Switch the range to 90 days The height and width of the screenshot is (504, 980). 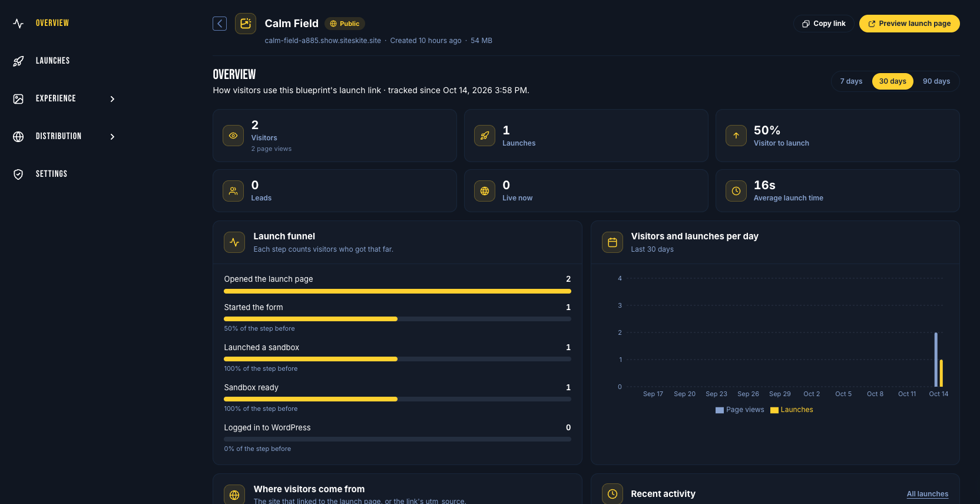tap(936, 81)
